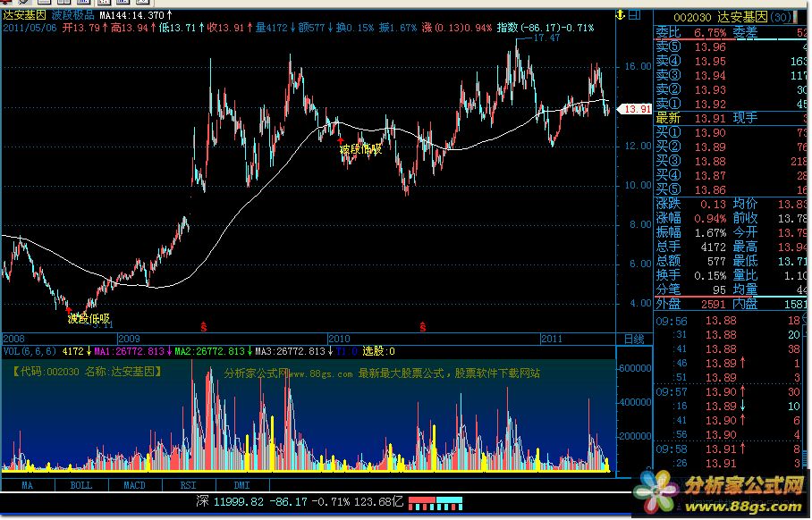Click the 买③ 13.88 bid row
This screenshot has width=812, height=520.
click(731, 162)
